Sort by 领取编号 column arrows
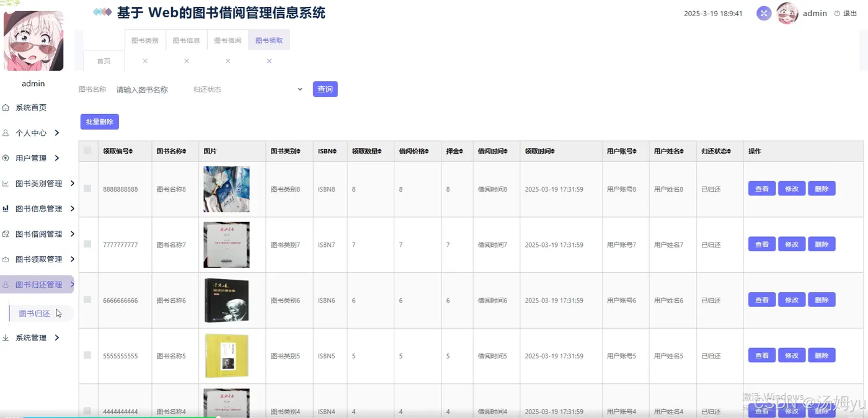The width and height of the screenshot is (868, 418). 131,151
